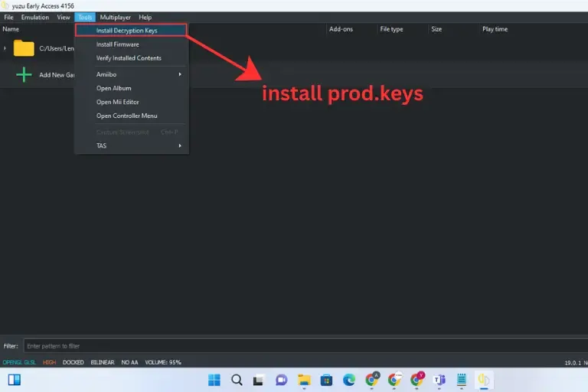Open the Help menu
The width and height of the screenshot is (588, 392).
[x=145, y=18]
